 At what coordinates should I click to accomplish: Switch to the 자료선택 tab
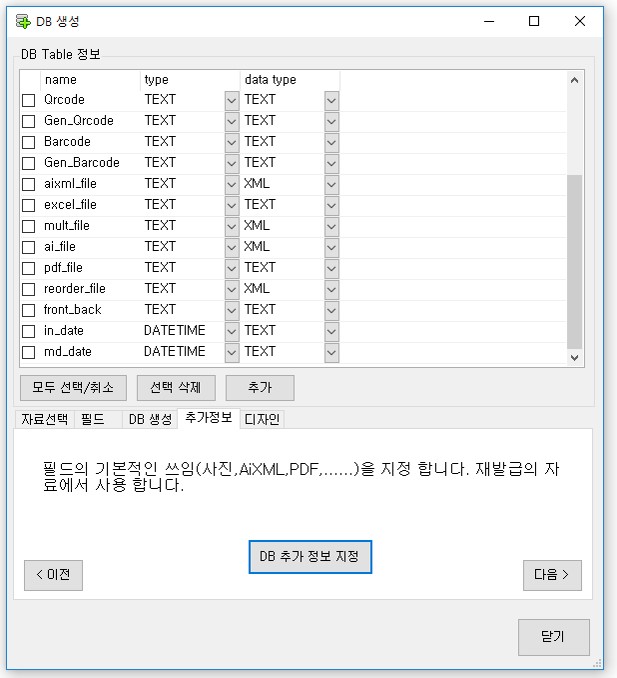[x=45, y=419]
